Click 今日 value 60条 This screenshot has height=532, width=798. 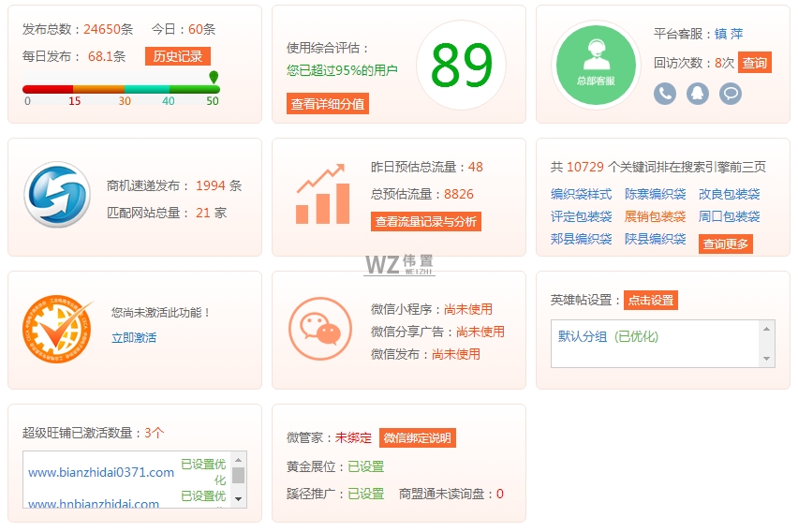click(x=201, y=29)
